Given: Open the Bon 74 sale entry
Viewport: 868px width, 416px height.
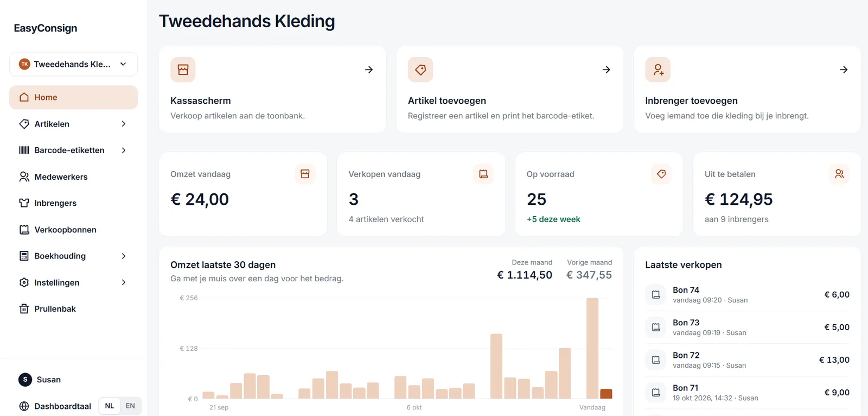Looking at the screenshot, I should [747, 294].
